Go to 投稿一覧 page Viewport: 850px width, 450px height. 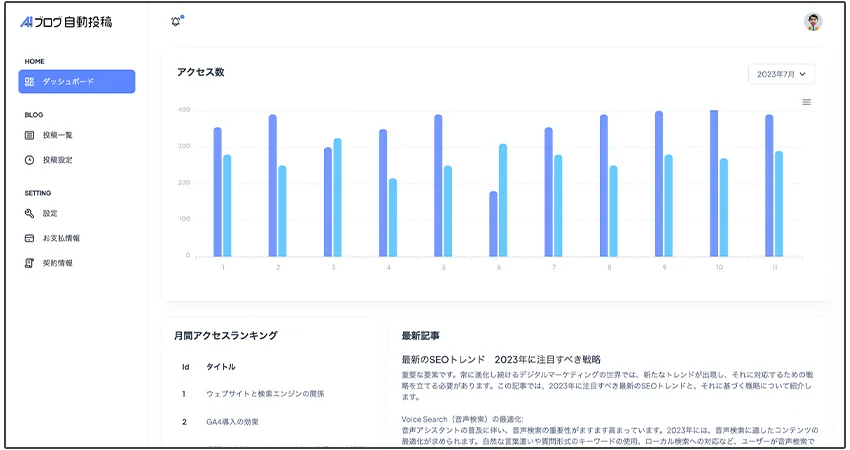click(x=57, y=135)
